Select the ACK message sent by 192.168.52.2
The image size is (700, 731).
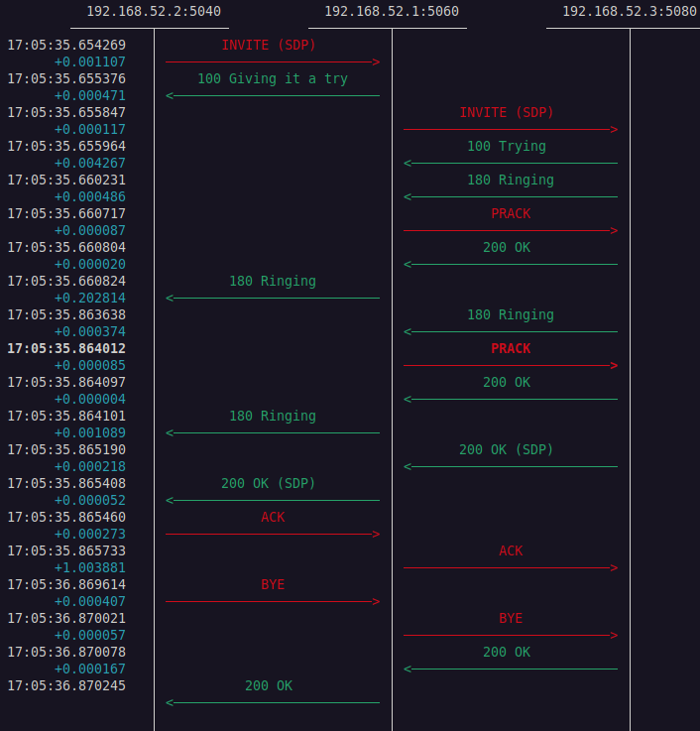(273, 518)
